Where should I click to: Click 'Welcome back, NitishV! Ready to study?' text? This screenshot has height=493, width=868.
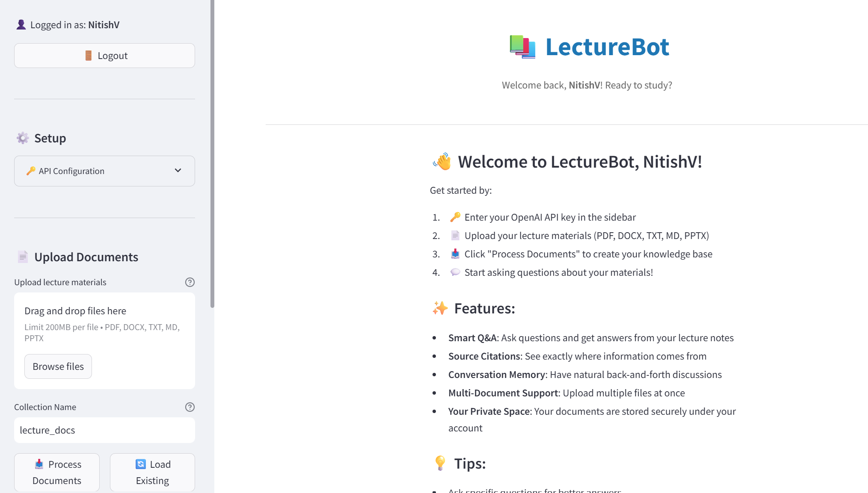point(587,85)
